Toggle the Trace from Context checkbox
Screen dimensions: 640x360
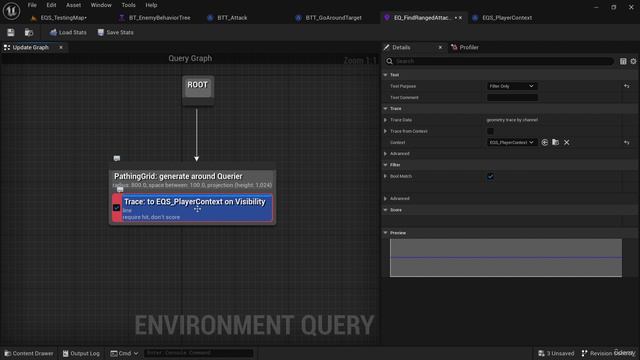[x=490, y=131]
